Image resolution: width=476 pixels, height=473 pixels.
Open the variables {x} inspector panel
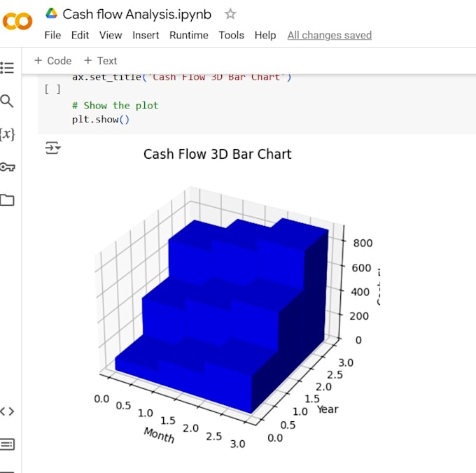click(x=7, y=134)
